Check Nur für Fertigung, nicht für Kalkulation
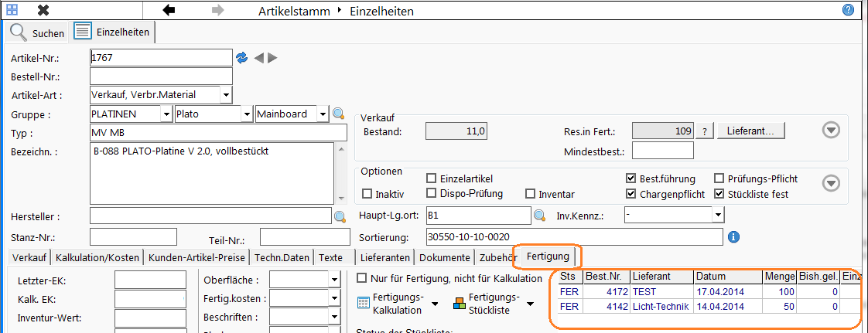Screen dimensions: 868x333 [x=362, y=278]
